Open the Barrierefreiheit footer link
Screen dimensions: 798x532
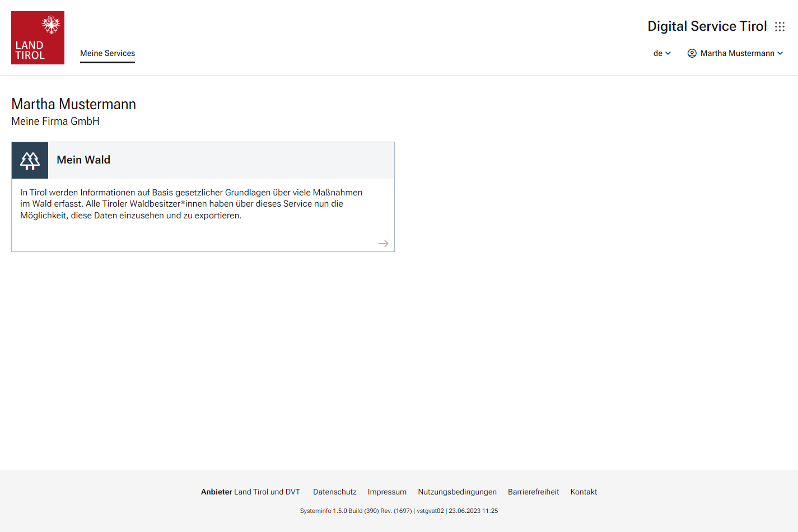[x=533, y=492]
